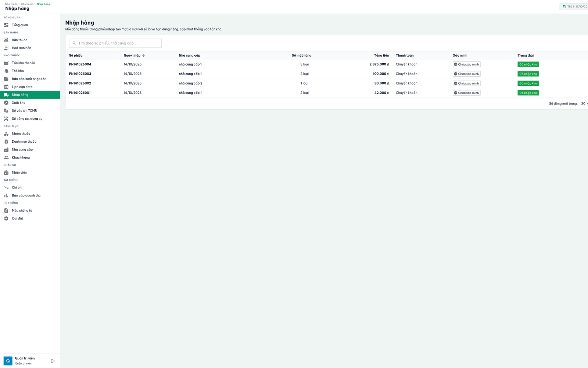Click the Nhóm thuốc shapes icon
This screenshot has width=588, height=368.
coord(6,134)
